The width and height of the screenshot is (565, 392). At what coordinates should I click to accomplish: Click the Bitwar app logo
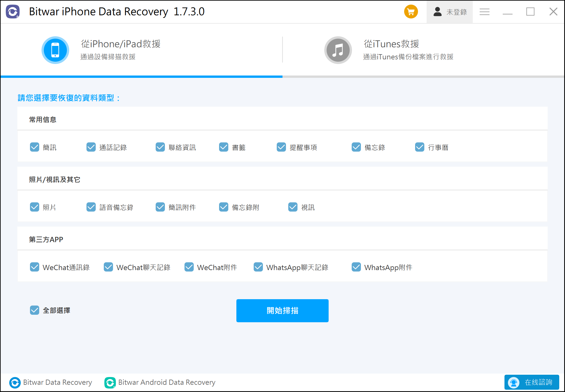pos(13,12)
